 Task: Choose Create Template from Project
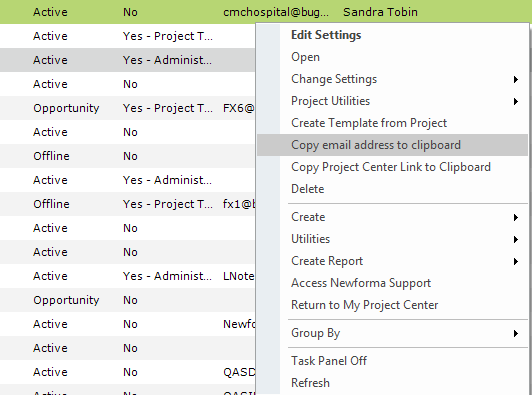pos(369,123)
